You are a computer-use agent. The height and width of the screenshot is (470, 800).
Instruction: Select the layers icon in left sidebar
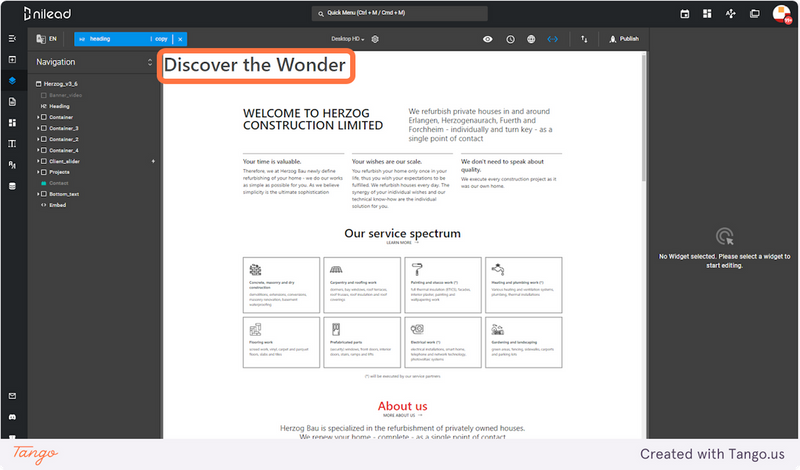pyautogui.click(x=12, y=81)
